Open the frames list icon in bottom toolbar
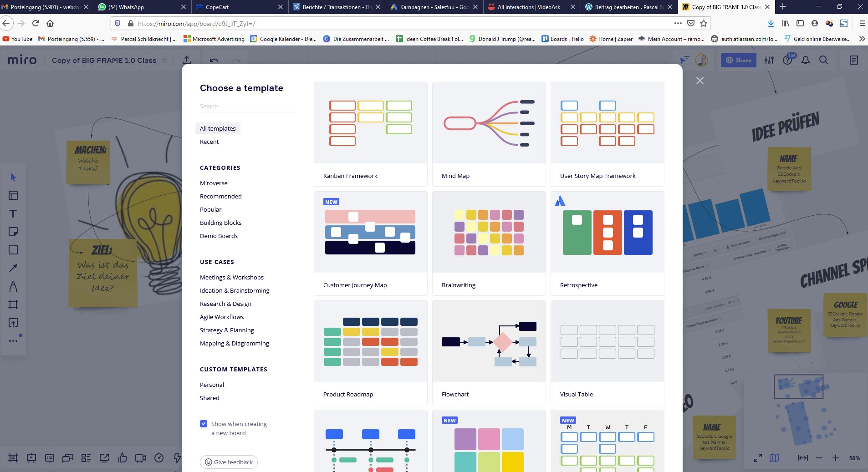Image resolution: width=868 pixels, height=472 pixels. click(13, 458)
